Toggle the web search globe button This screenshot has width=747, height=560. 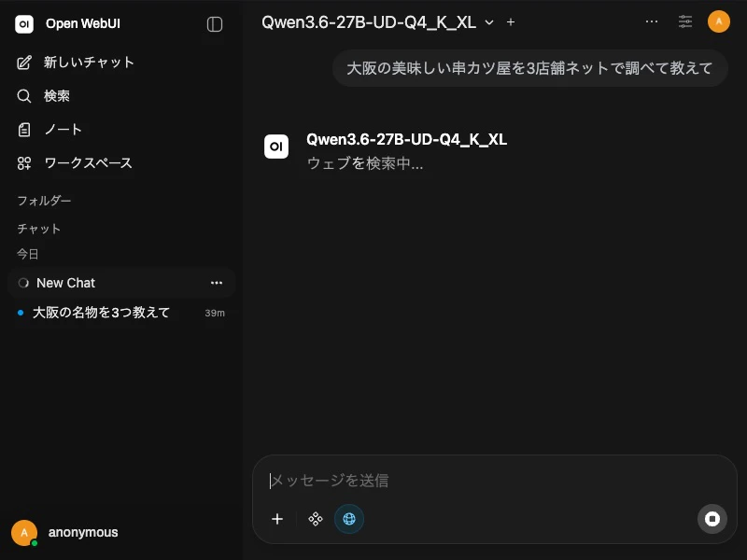tap(349, 519)
